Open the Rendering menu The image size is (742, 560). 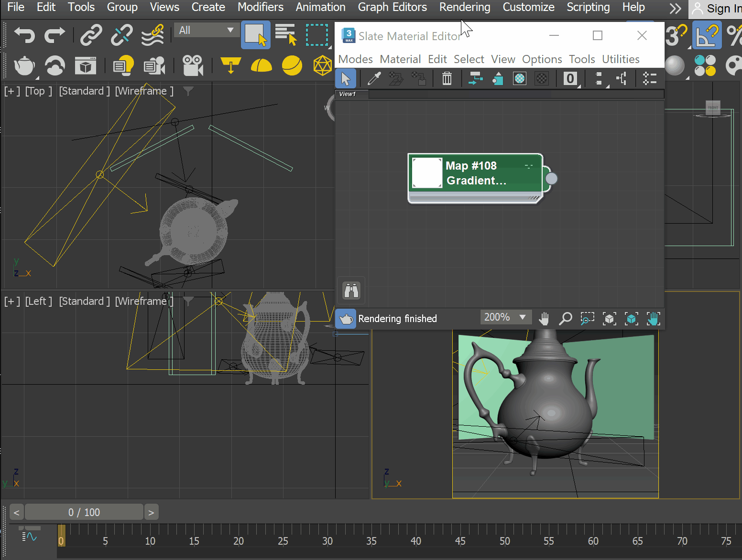coord(465,7)
